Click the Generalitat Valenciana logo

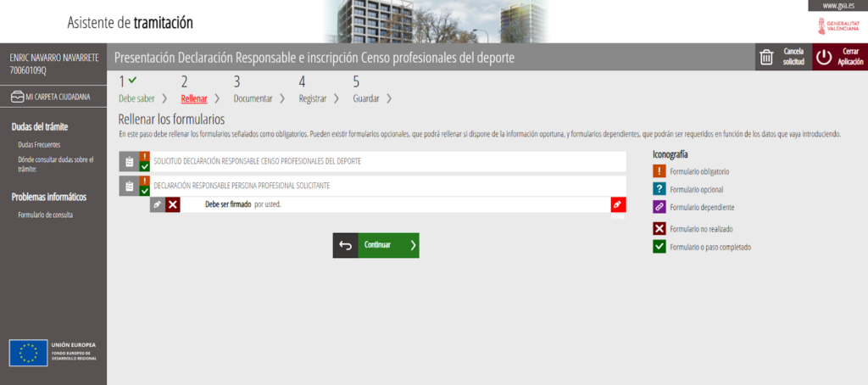(x=839, y=26)
